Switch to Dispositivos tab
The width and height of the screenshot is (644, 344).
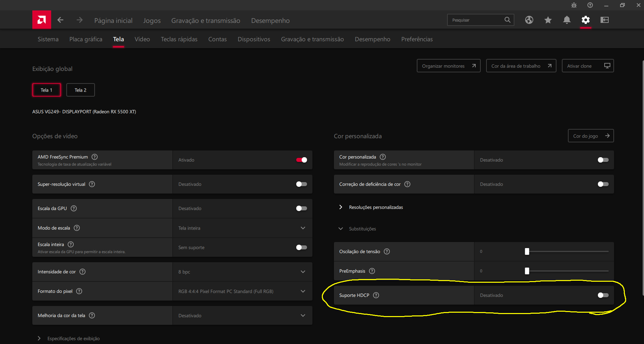click(254, 39)
